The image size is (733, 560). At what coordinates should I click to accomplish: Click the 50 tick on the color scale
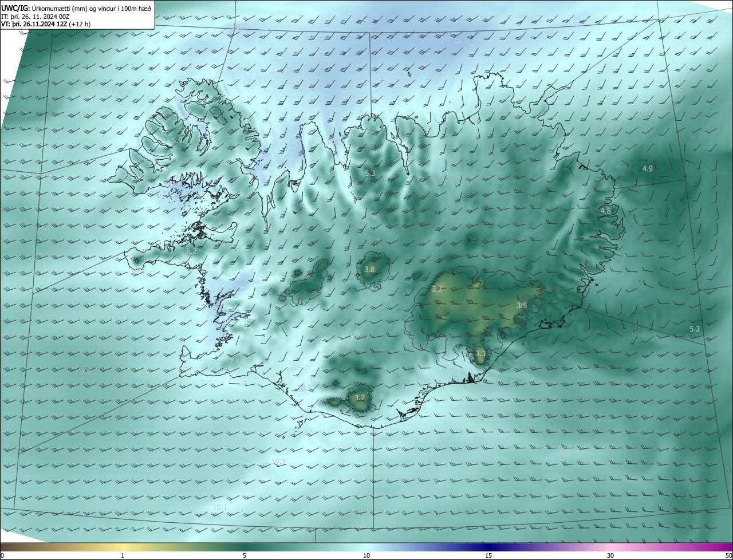728,555
